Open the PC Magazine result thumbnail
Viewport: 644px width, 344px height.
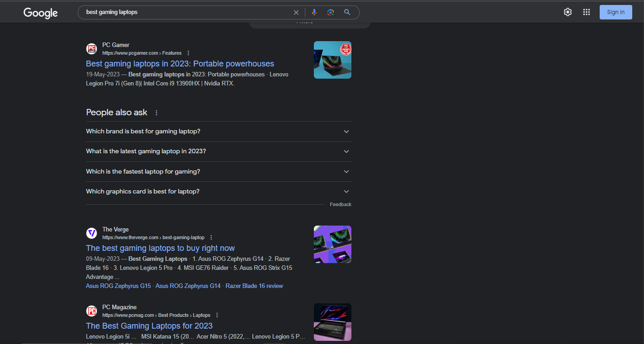[x=332, y=322]
